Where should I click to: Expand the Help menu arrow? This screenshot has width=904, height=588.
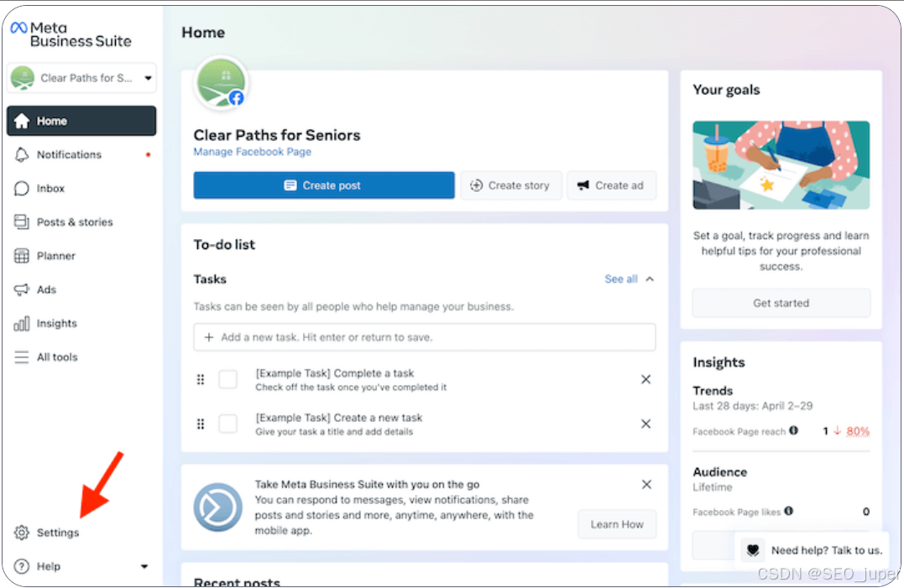144,567
